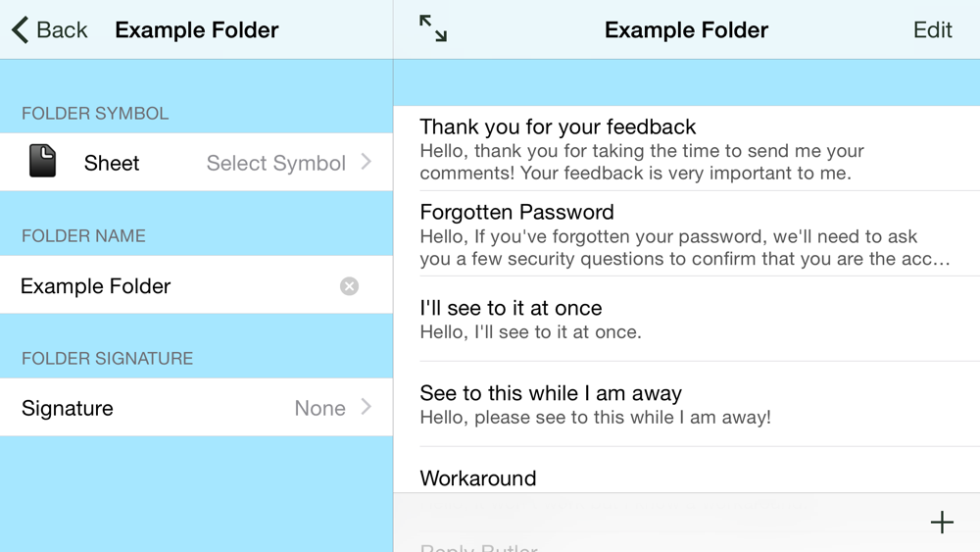
Task: Open the Select Symbol chevron
Action: (367, 162)
